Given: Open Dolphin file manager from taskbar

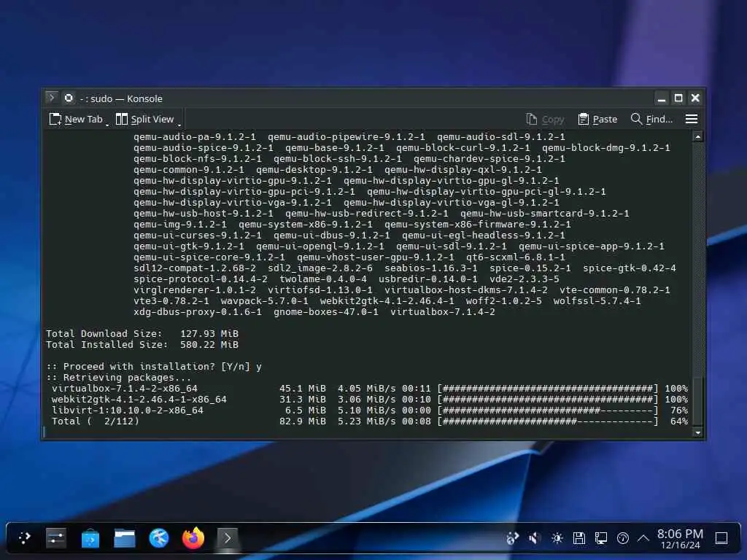Looking at the screenshot, I should coord(124,538).
